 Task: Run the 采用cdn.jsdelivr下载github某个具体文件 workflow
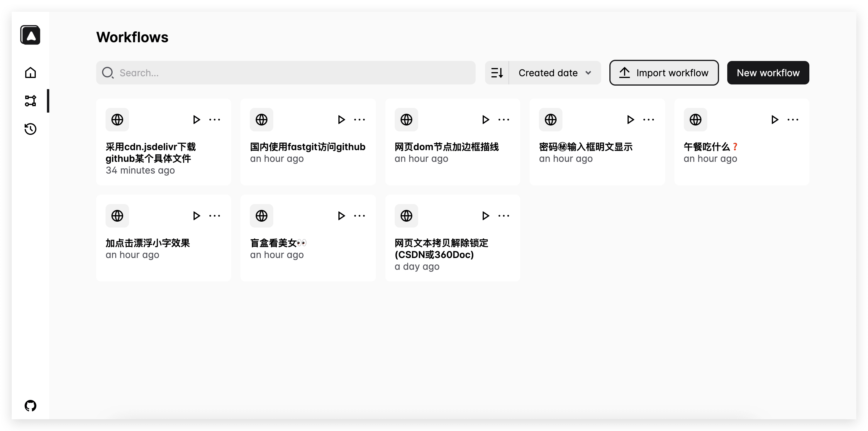tap(196, 119)
